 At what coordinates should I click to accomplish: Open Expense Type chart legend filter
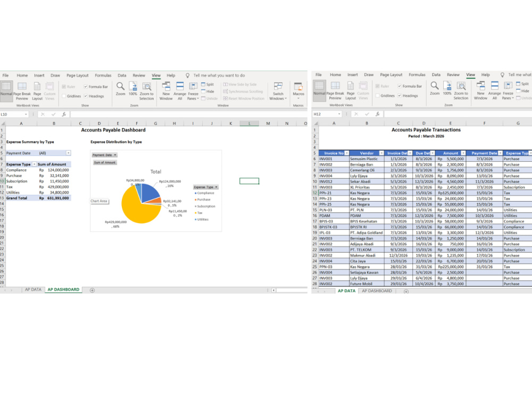coord(205,187)
